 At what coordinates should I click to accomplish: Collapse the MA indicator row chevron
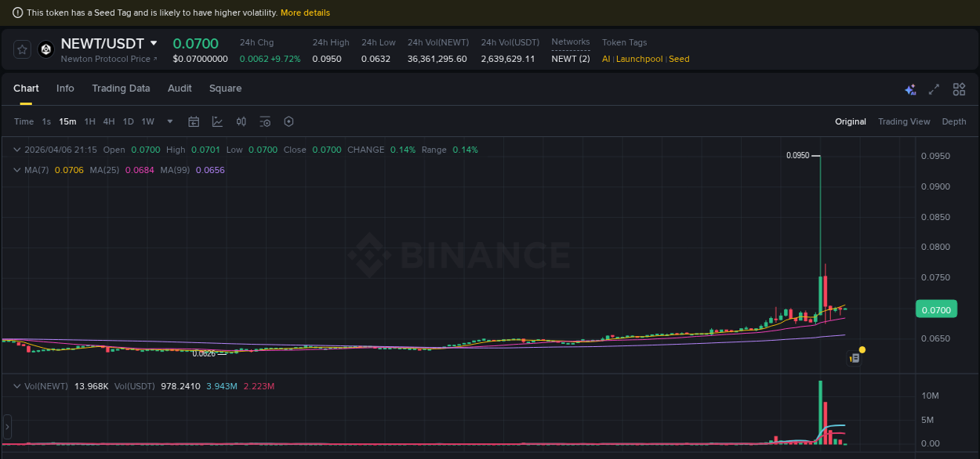pos(16,170)
